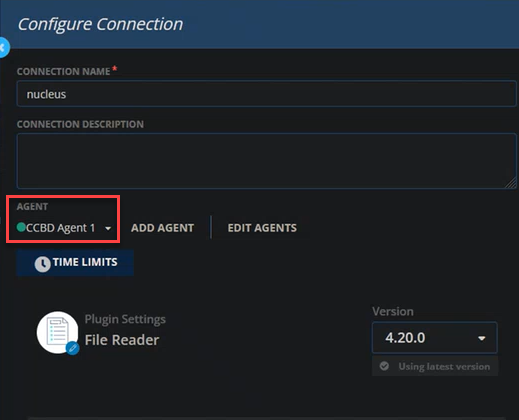Open EDIT AGENTS
The image size is (519, 420).
click(x=262, y=228)
